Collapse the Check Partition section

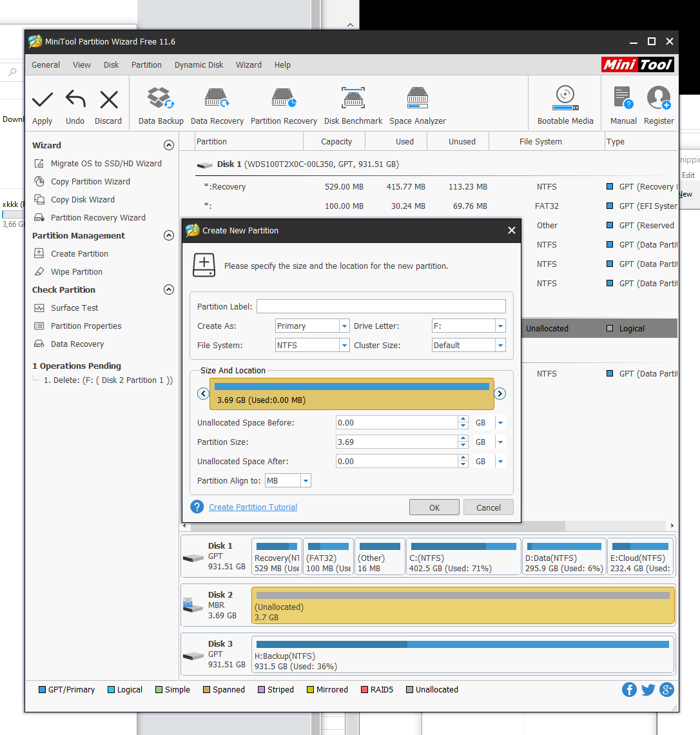click(169, 289)
